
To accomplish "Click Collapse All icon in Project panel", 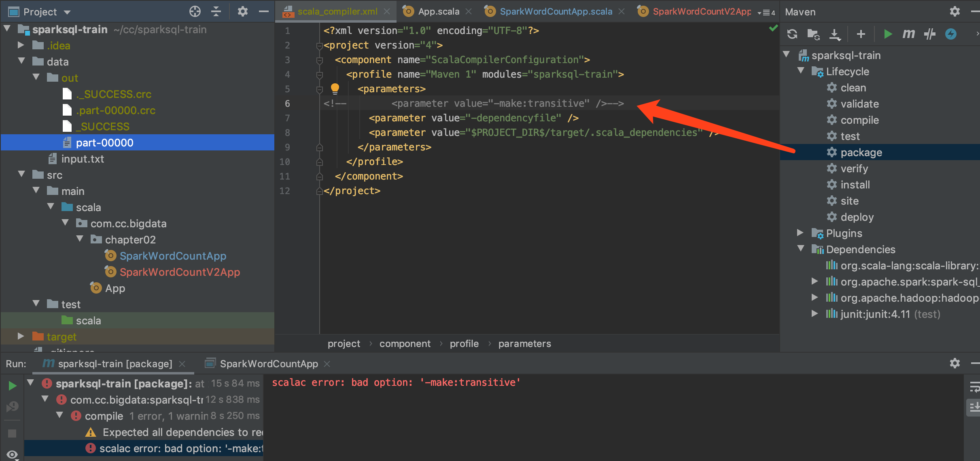I will (216, 11).
